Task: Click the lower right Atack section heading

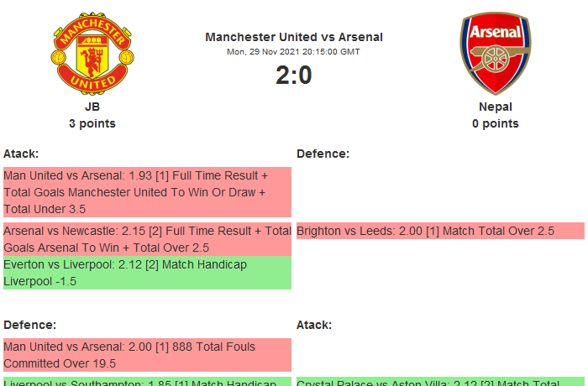Action: 314,325
